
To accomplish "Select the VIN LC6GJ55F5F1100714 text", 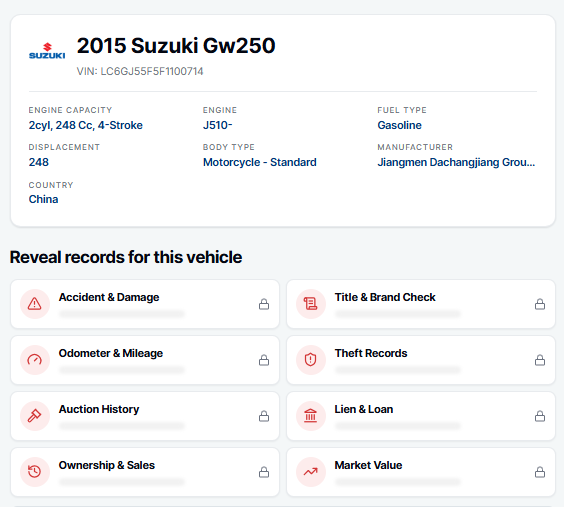I will pyautogui.click(x=140, y=71).
